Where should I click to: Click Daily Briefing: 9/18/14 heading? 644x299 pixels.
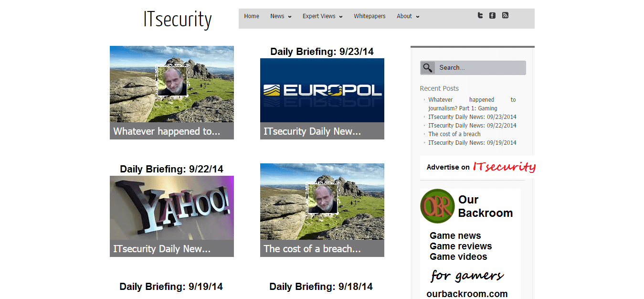point(321,287)
